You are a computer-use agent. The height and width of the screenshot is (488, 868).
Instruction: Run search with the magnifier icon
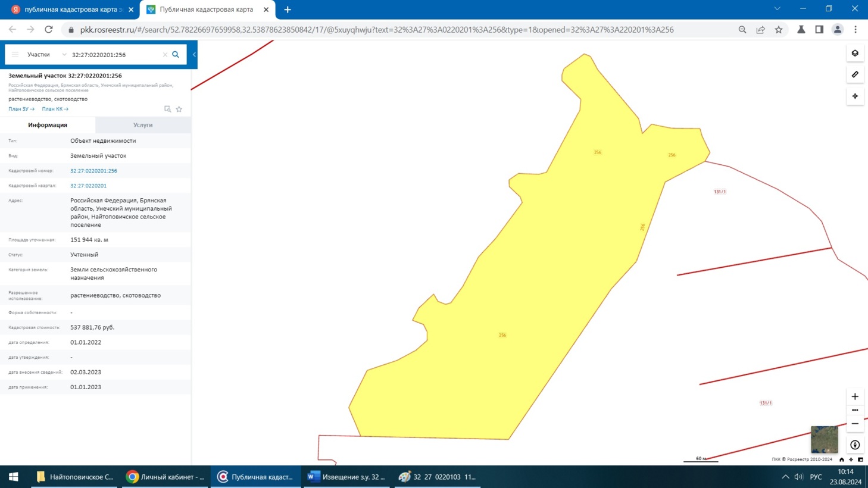176,55
